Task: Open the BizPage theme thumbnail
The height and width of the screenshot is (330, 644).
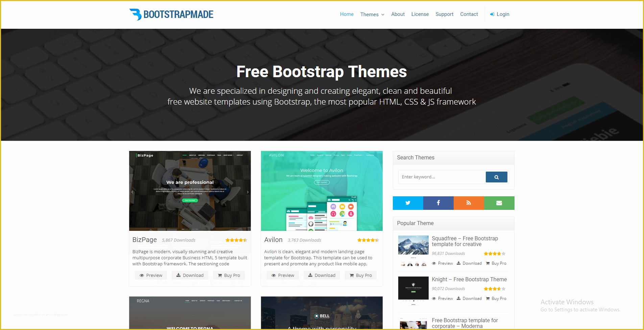Action: coord(190,191)
